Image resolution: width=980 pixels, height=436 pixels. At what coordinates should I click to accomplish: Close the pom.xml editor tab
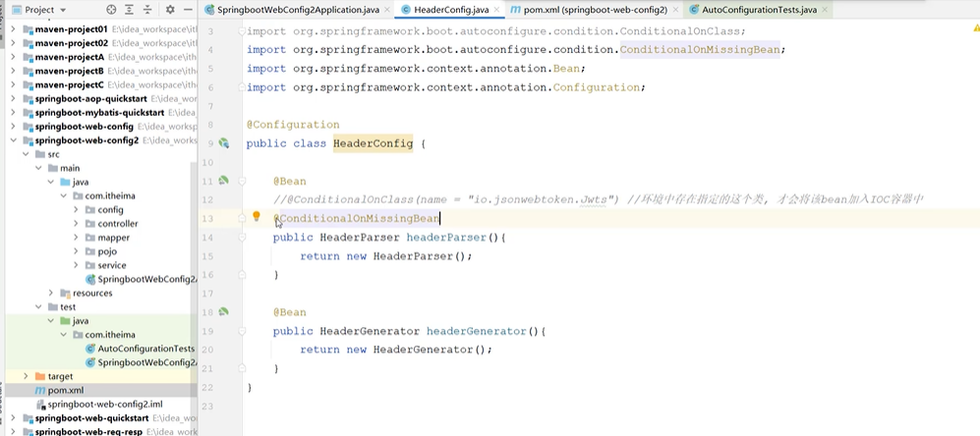pos(675,10)
